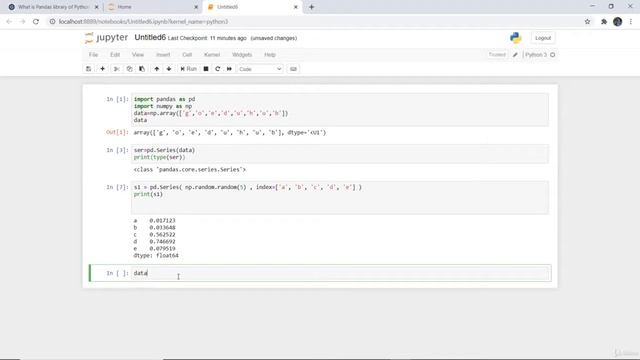The image size is (640, 360).
Task: Open the cell type dropdown showing Code
Action: click(x=260, y=69)
